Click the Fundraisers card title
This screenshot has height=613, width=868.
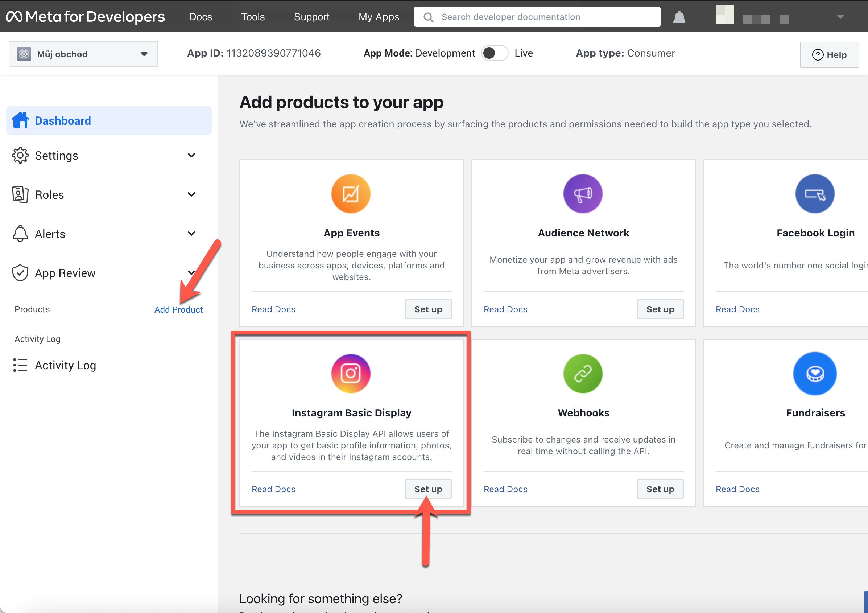tap(815, 413)
